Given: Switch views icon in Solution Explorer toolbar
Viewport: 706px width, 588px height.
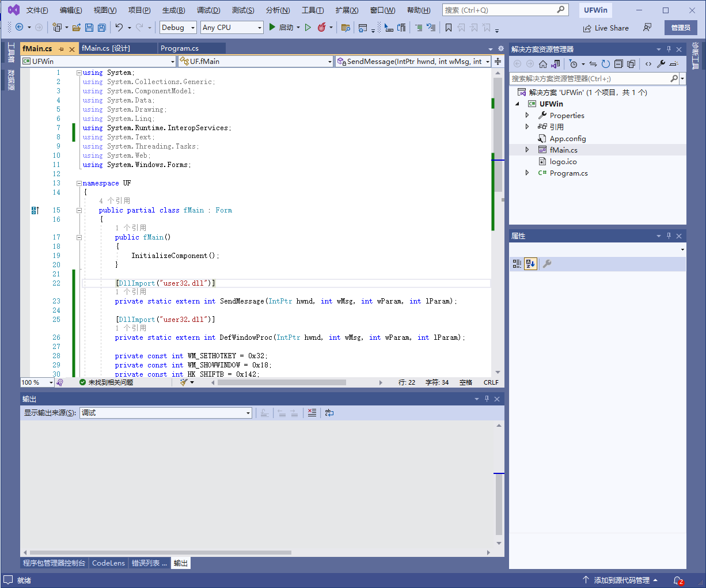Looking at the screenshot, I should 556,64.
